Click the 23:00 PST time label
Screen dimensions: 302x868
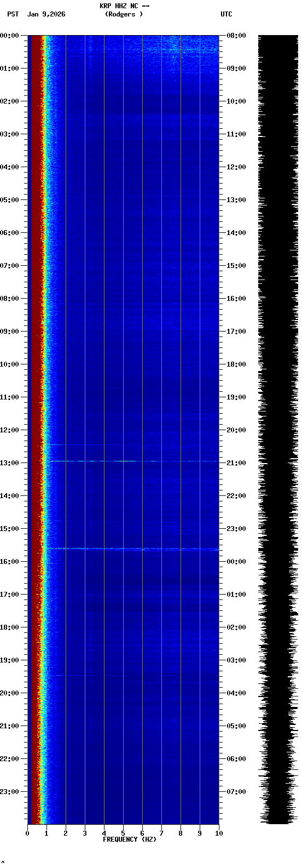tap(9, 792)
